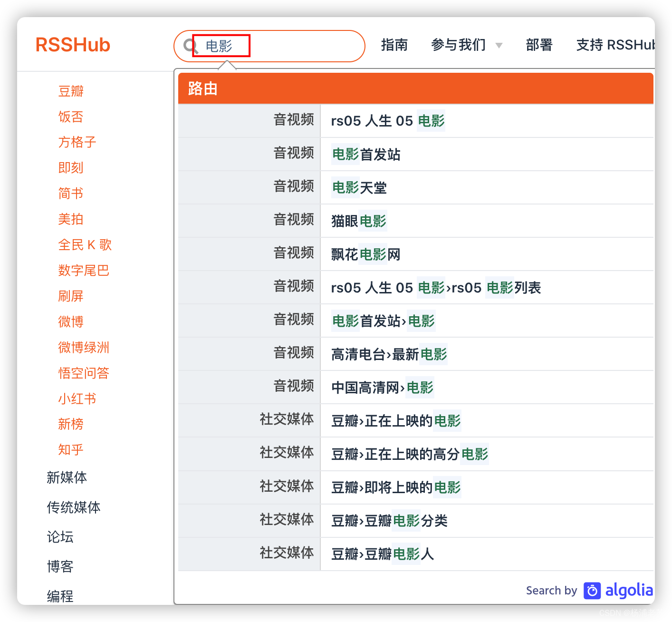Expand the 新媒体 sidebar category
This screenshot has width=672, height=622.
coord(67,477)
